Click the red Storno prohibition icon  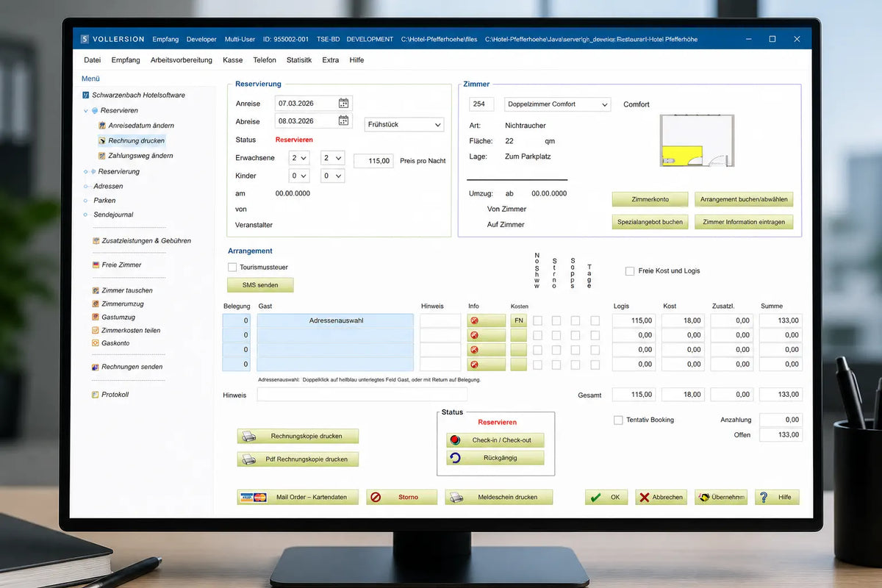[376, 498]
